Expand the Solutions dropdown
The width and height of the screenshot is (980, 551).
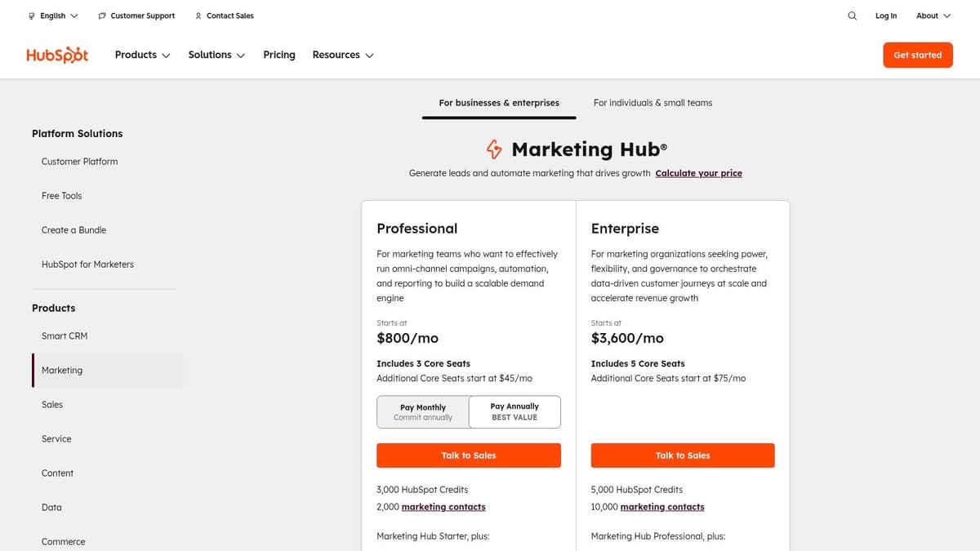[216, 55]
